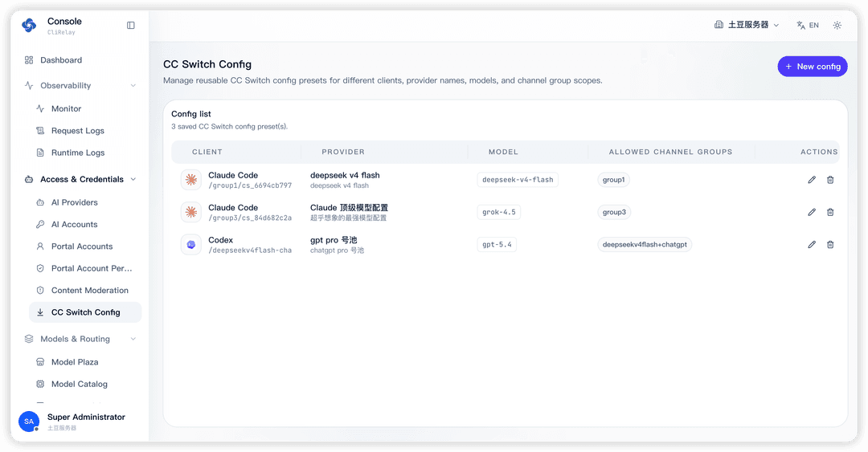Click the PROVIDER column header
Screen dimensions: 868x452
coord(343,152)
